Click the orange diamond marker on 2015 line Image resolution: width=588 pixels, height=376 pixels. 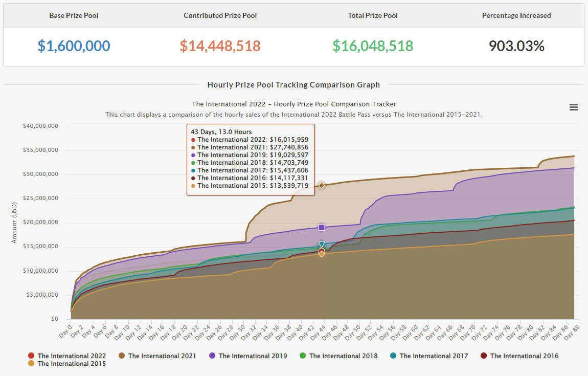coord(322,254)
